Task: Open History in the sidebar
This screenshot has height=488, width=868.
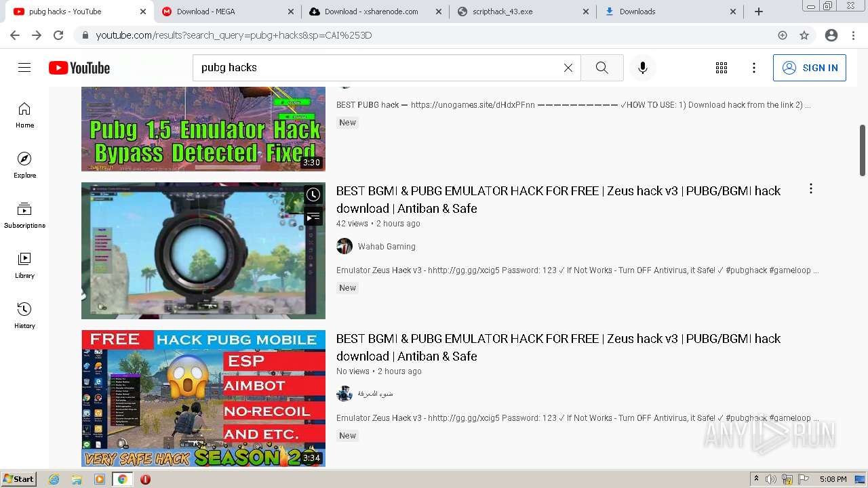Action: click(24, 316)
